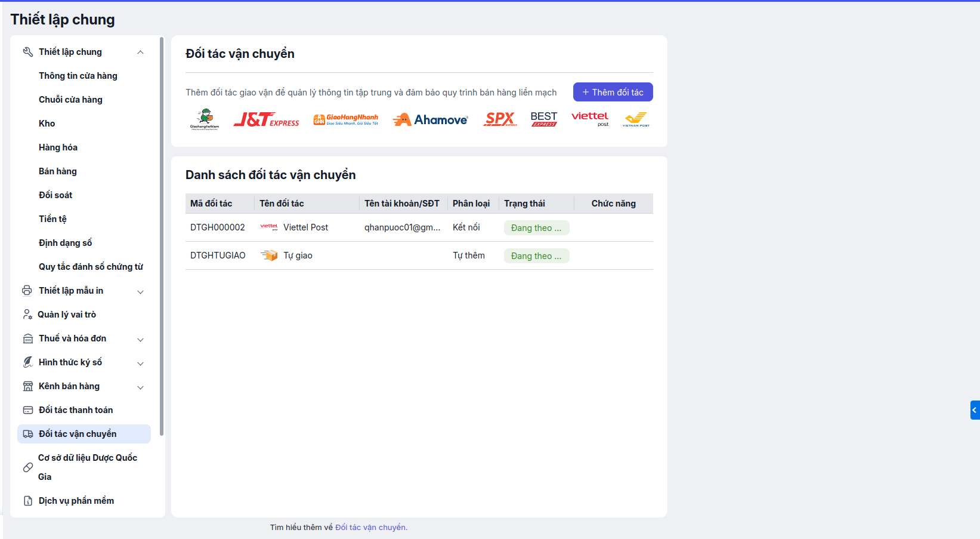Click the feather pen icon for Hình thức ký số
The height and width of the screenshot is (539, 980).
[27, 362]
